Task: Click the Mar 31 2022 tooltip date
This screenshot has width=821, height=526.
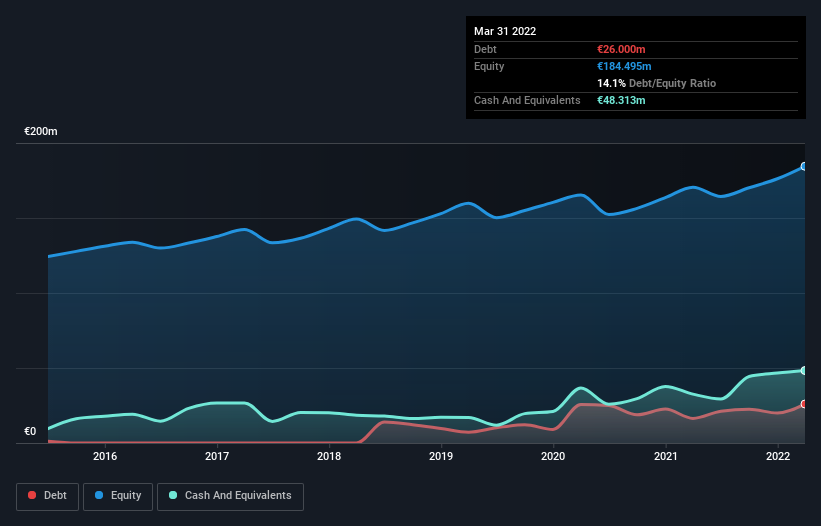Action: pos(505,31)
